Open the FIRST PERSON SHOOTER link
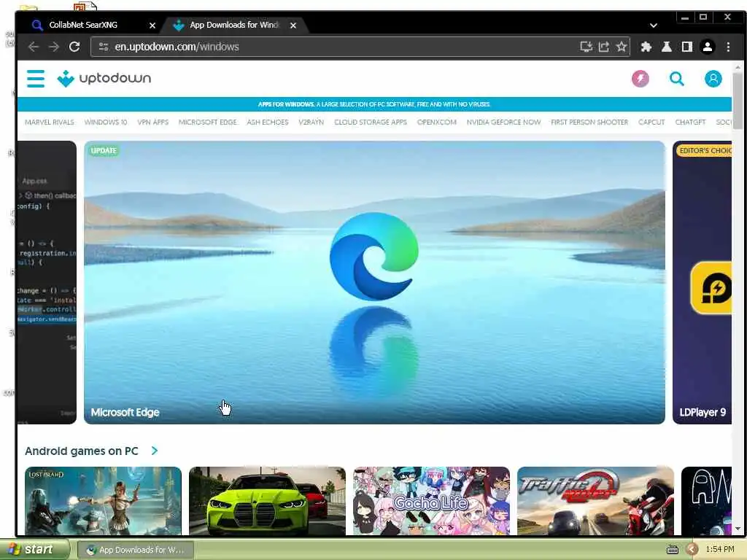Screen dimensions: 747x560 point(589,122)
